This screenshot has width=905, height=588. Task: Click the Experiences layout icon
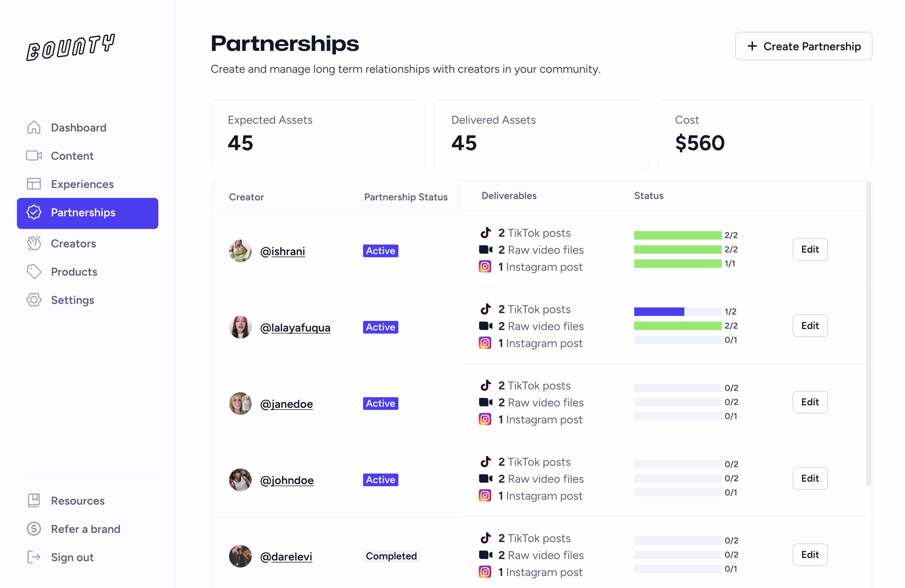(x=34, y=184)
